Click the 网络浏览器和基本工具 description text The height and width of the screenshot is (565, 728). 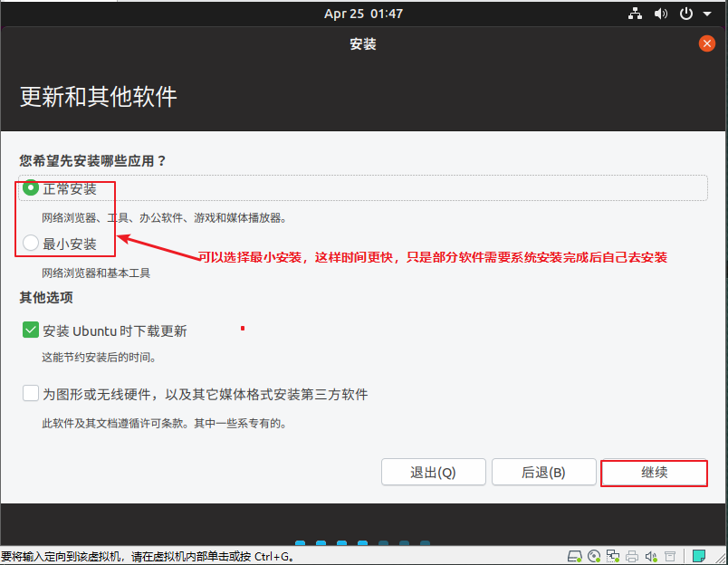tap(96, 273)
